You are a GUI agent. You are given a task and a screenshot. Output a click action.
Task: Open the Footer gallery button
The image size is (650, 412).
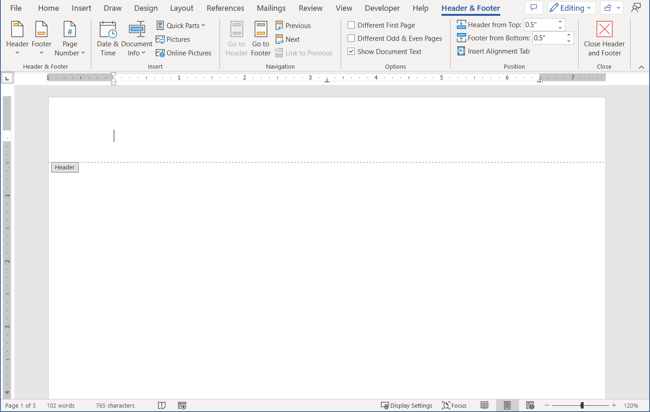pyautogui.click(x=41, y=38)
